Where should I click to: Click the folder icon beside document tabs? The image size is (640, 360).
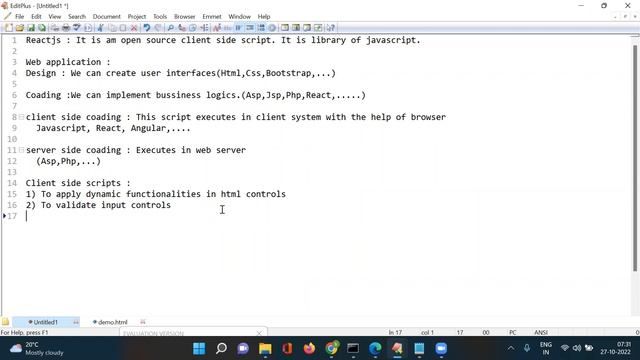point(5,322)
